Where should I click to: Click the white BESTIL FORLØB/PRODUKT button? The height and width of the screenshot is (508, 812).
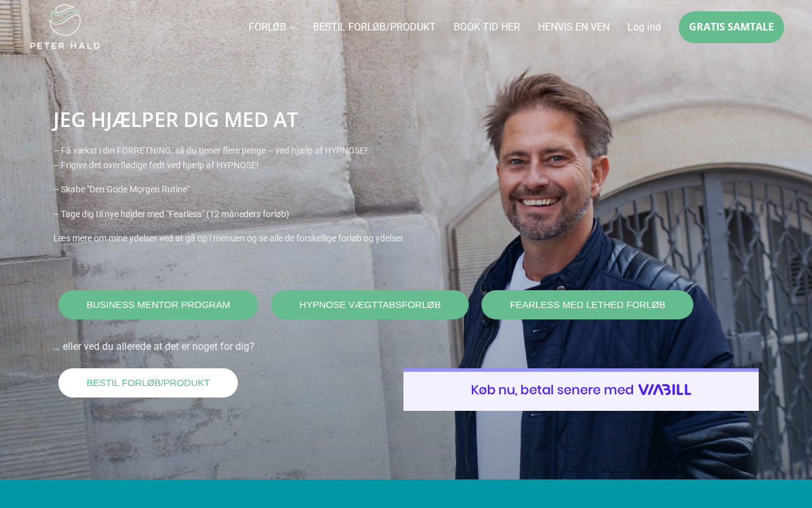pos(148,383)
